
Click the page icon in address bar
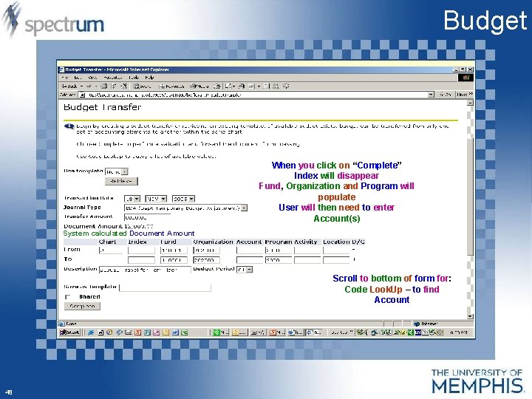(82, 95)
